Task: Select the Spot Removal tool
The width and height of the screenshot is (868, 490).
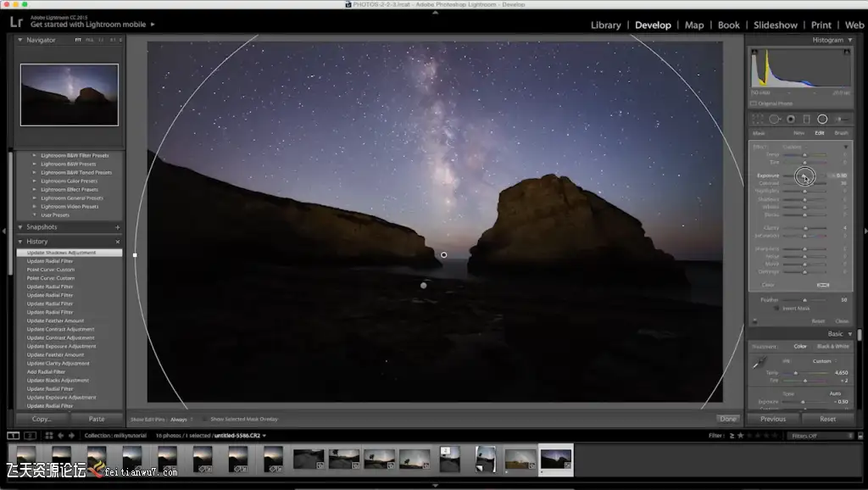Action: point(775,119)
